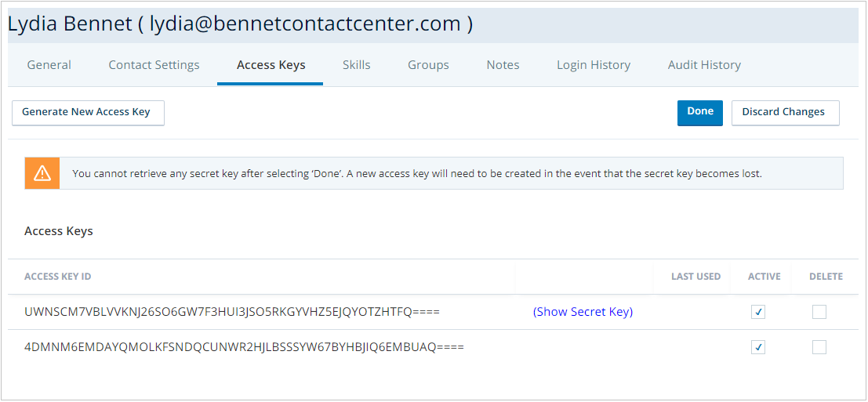Tick Delete checkbox for the 4DMNM6 key

[x=819, y=347]
